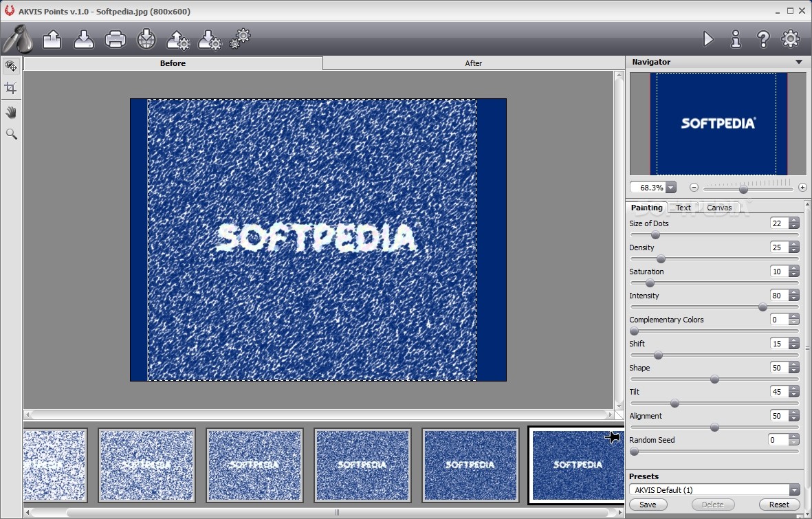The width and height of the screenshot is (812, 519).
Task: Decrease the Shape stepper value
Action: point(794,371)
